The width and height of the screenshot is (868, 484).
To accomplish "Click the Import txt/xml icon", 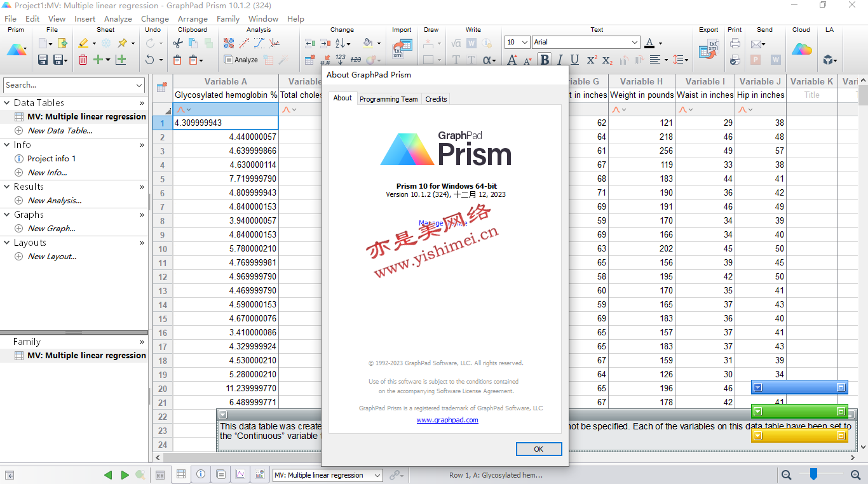I will coord(402,49).
